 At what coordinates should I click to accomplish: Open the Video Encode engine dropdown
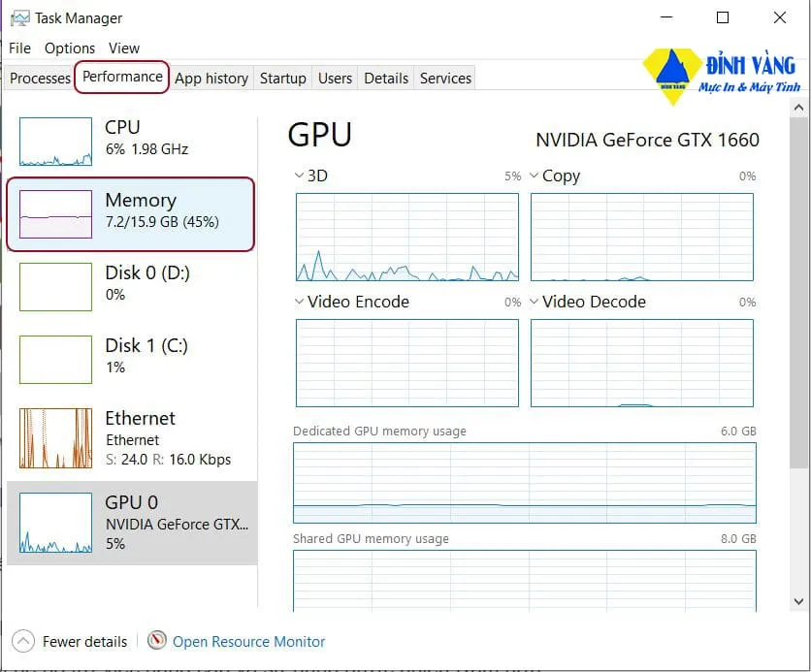(299, 303)
